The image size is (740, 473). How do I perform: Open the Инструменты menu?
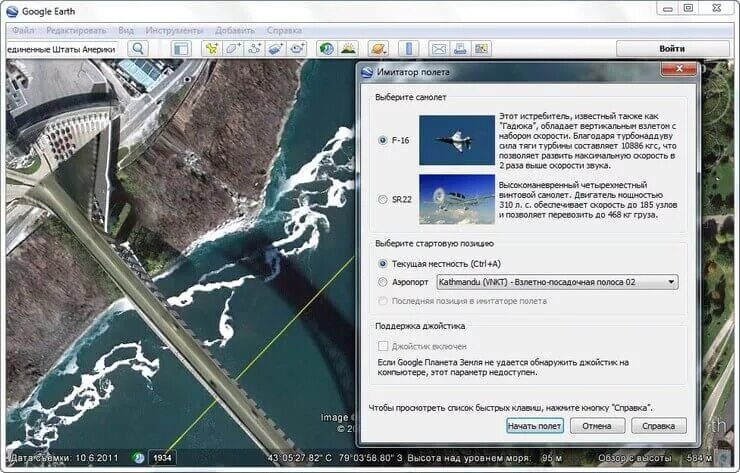[x=174, y=30]
